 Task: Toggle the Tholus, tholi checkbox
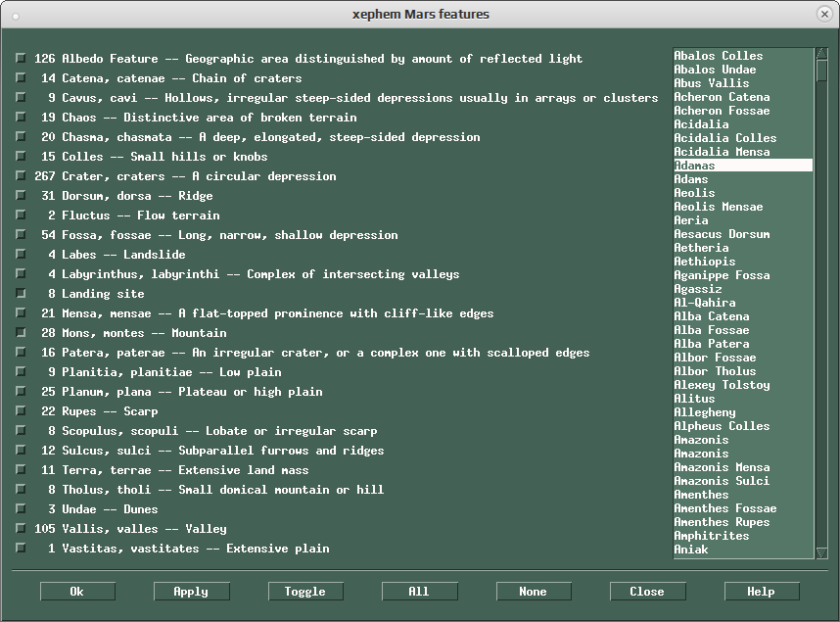[x=21, y=489]
